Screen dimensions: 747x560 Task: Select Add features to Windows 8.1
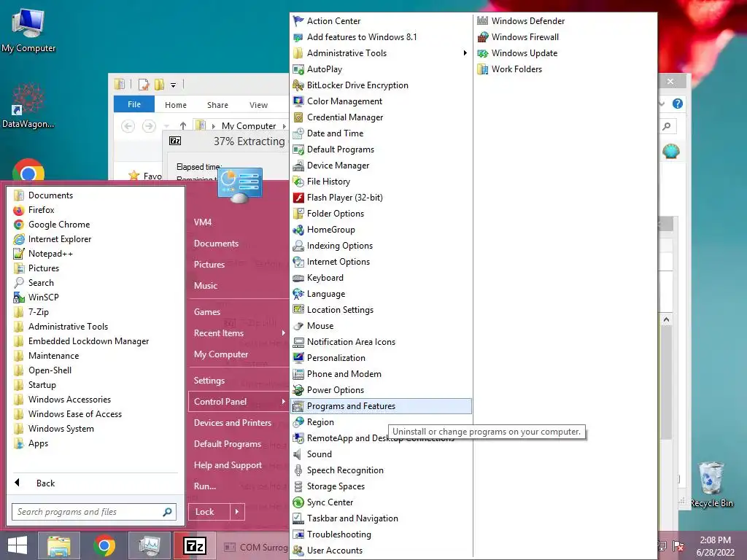coord(381,37)
